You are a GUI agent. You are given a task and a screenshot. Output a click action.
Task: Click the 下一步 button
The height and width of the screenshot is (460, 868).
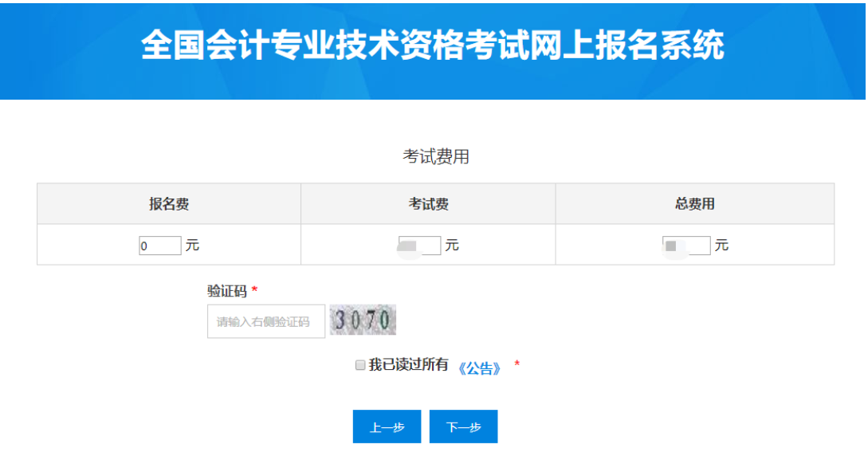coord(463,427)
